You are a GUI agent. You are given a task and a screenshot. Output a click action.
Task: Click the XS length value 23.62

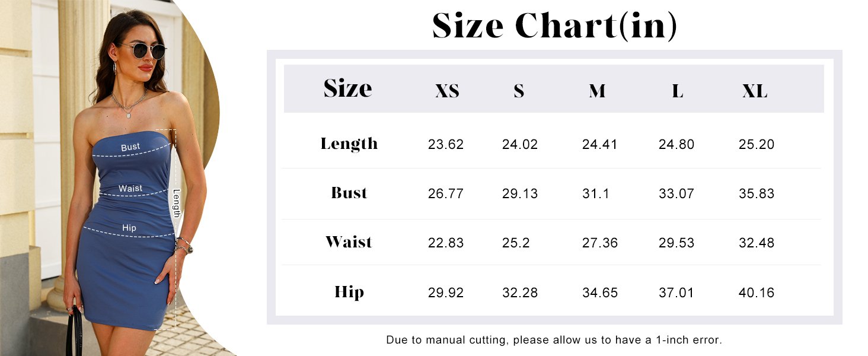tap(446, 144)
